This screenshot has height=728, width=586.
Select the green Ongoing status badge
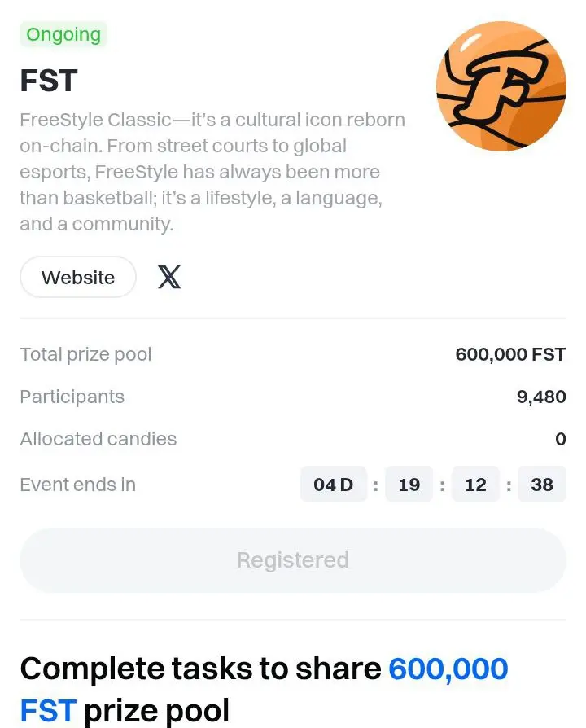click(x=63, y=34)
